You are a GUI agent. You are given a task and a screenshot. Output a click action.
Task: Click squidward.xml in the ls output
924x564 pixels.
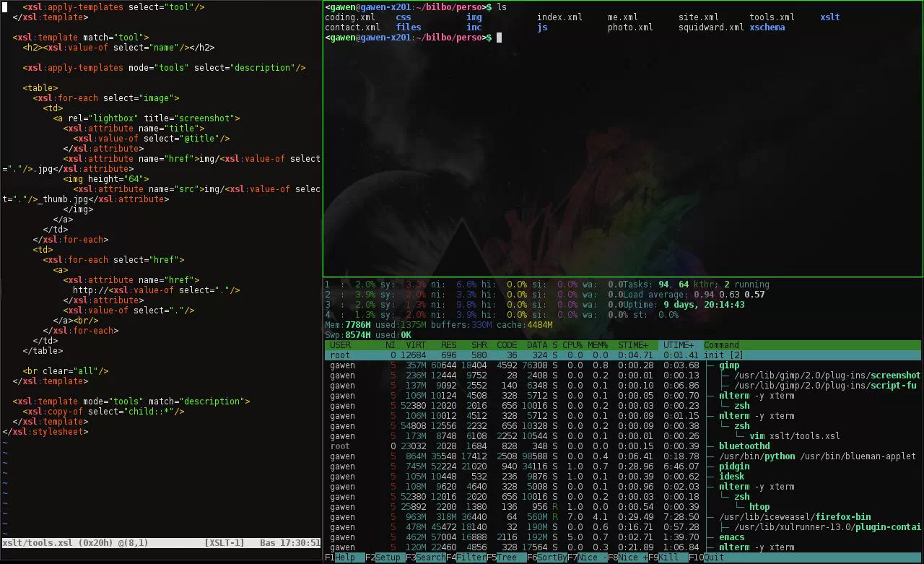tap(710, 27)
